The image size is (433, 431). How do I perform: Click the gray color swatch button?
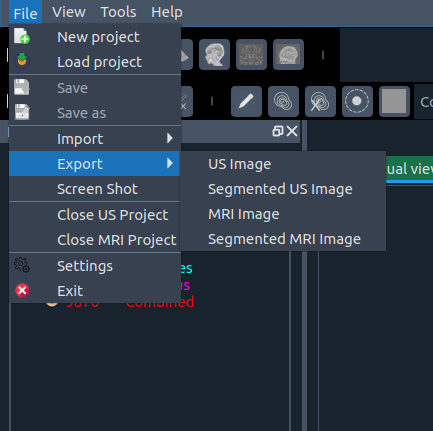click(394, 101)
